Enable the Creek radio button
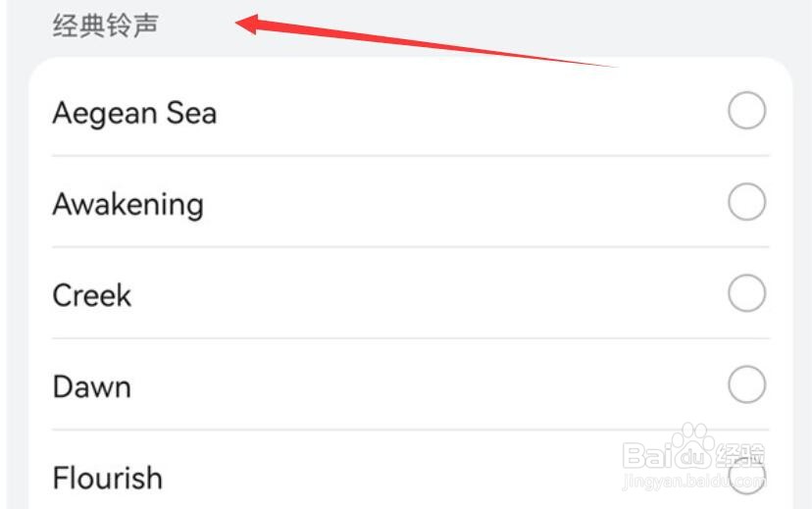 click(746, 293)
